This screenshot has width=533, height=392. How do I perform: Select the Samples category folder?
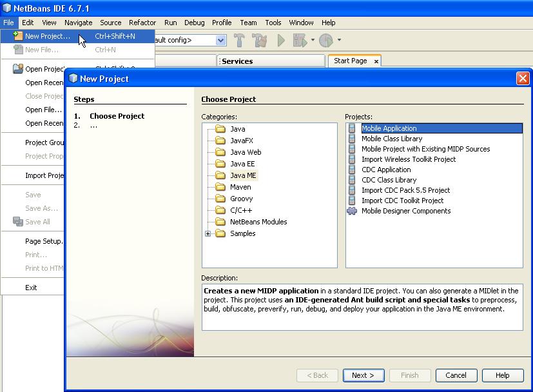point(220,233)
